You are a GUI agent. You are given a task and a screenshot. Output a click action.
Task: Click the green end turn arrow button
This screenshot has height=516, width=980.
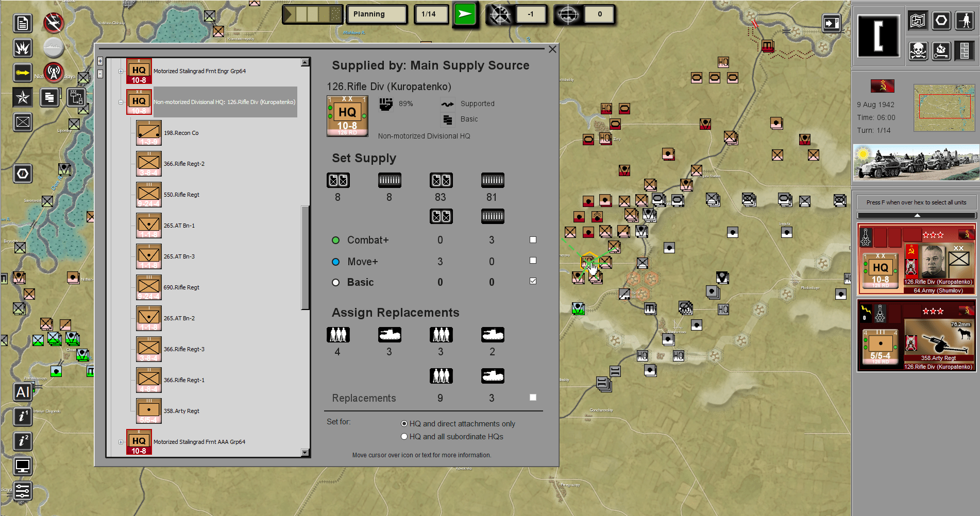click(465, 14)
